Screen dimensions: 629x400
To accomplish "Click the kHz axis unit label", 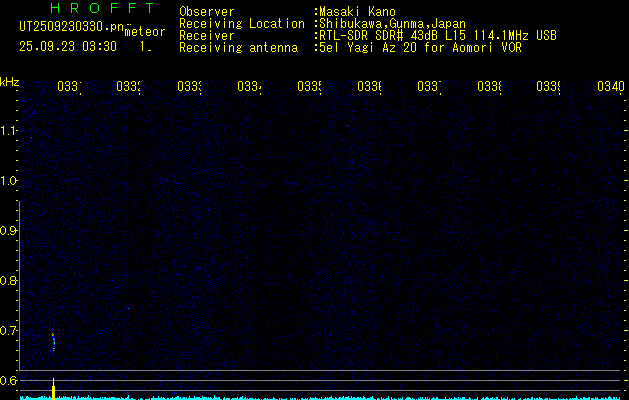I will (x=9, y=82).
